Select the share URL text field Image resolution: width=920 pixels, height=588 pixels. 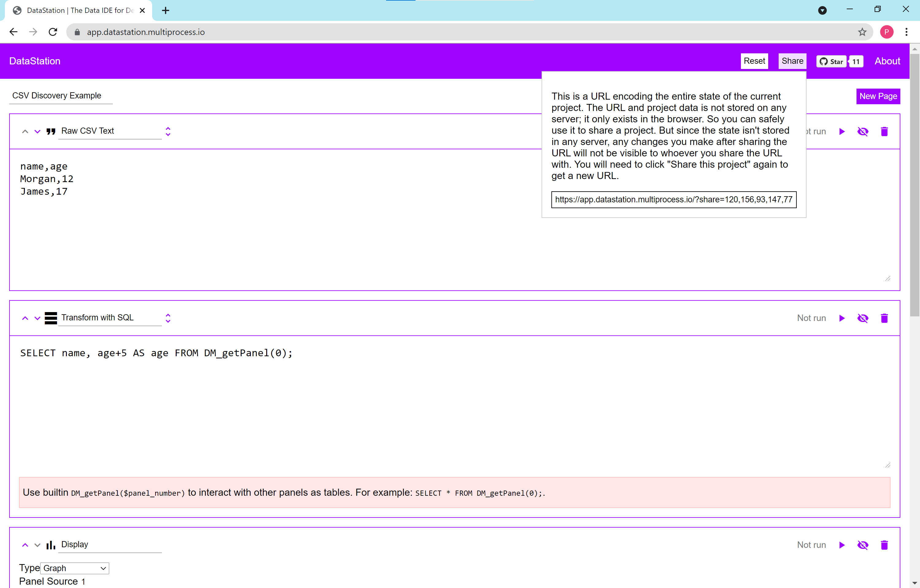(673, 200)
